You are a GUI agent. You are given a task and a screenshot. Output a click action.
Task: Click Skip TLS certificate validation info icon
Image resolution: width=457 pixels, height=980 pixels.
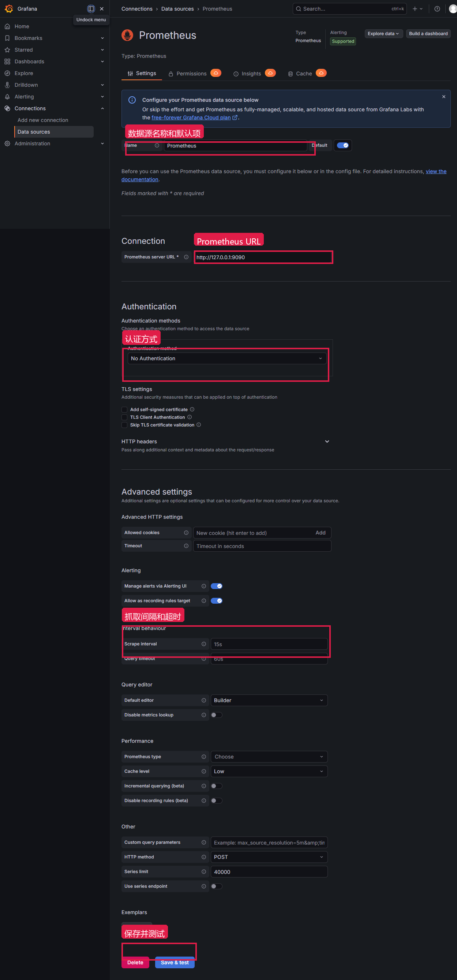pyautogui.click(x=198, y=425)
